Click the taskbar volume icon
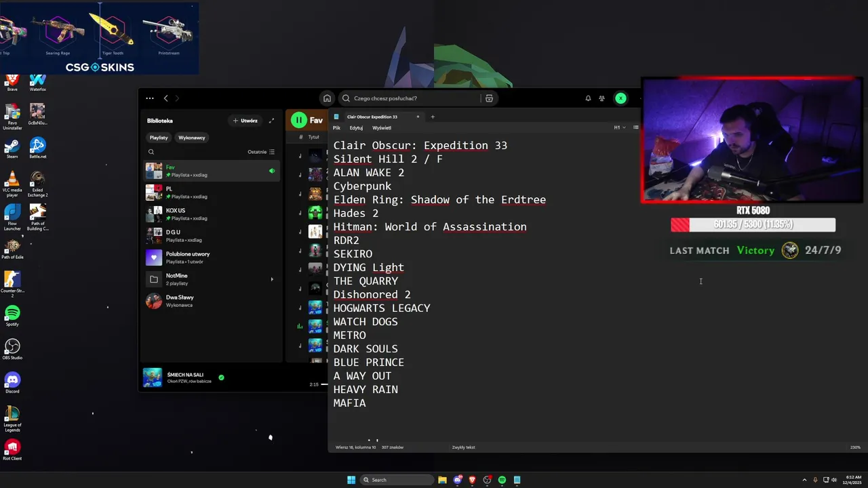The width and height of the screenshot is (868, 488). [833, 480]
